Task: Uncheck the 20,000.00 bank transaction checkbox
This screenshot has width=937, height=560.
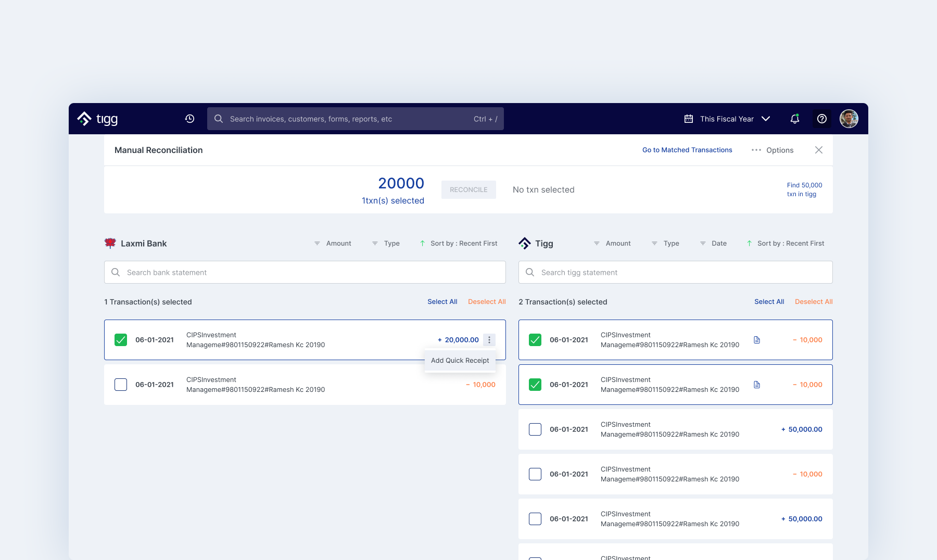Action: tap(121, 340)
